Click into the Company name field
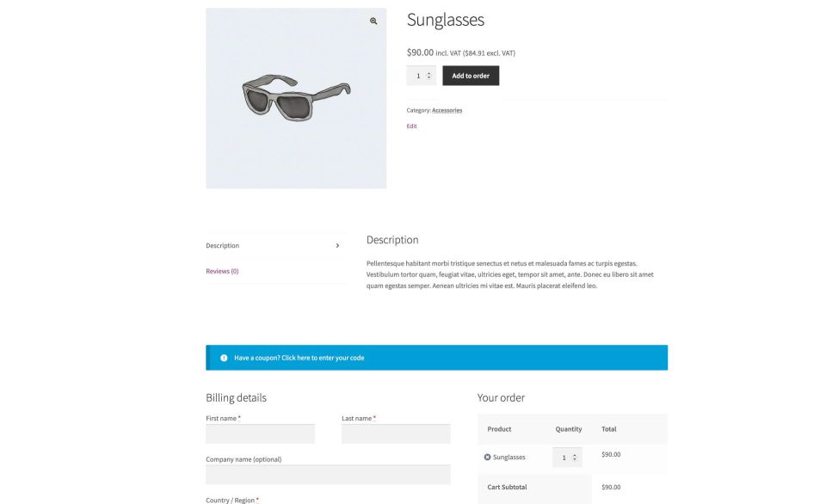826x504 pixels. (328, 475)
